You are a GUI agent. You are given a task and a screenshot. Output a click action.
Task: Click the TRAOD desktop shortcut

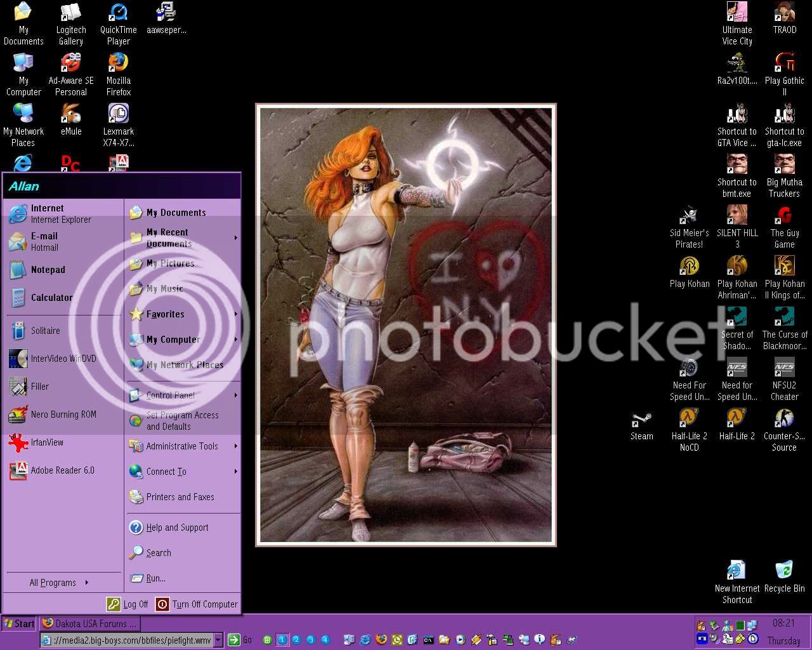click(x=785, y=18)
